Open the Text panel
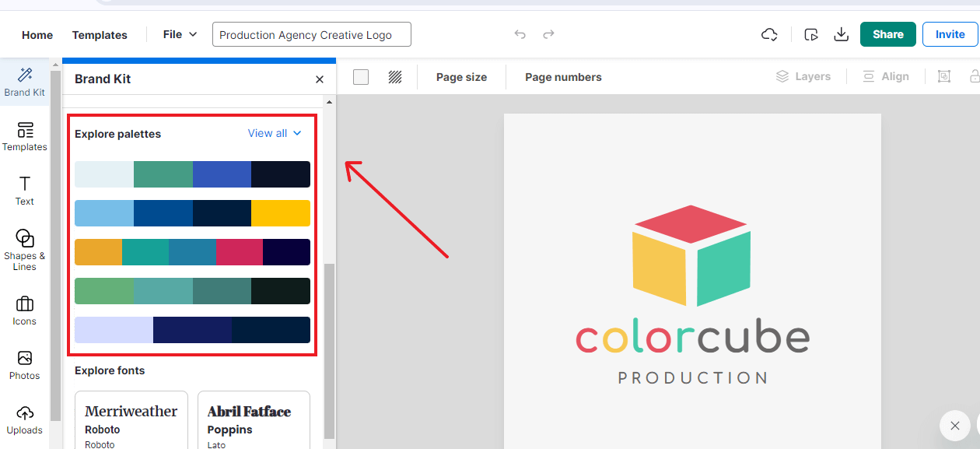Image resolution: width=980 pixels, height=449 pixels. [x=24, y=191]
